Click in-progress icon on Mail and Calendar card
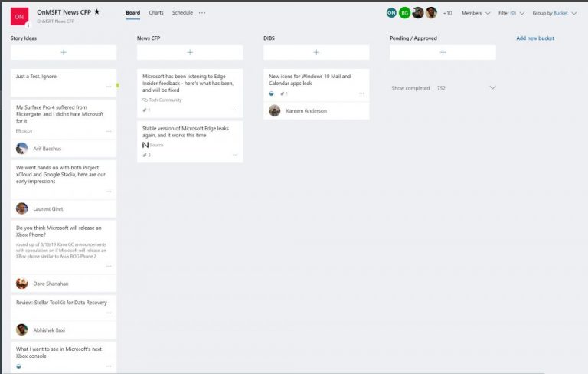 [272, 93]
